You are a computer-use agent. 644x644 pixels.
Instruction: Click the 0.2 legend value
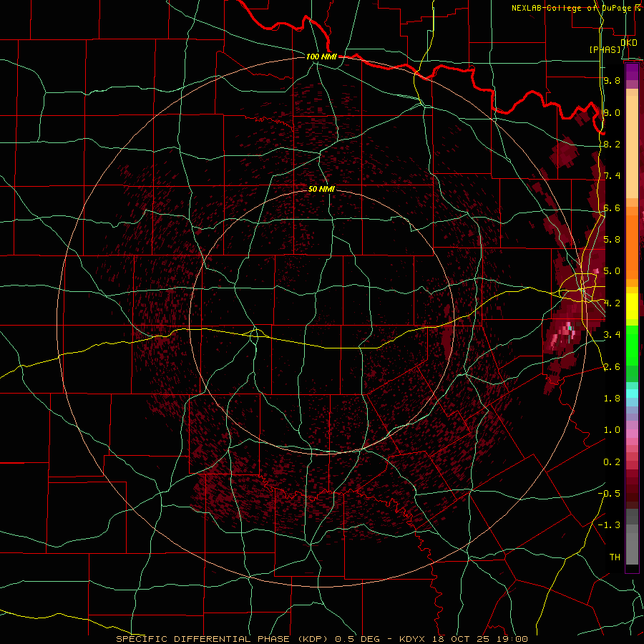coord(612,462)
